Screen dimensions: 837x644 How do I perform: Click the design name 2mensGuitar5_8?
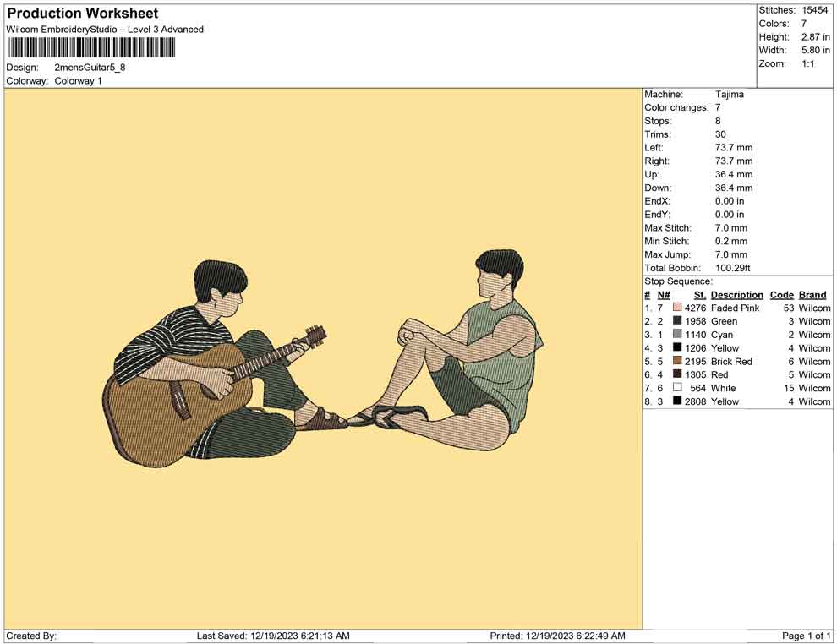tap(90, 68)
